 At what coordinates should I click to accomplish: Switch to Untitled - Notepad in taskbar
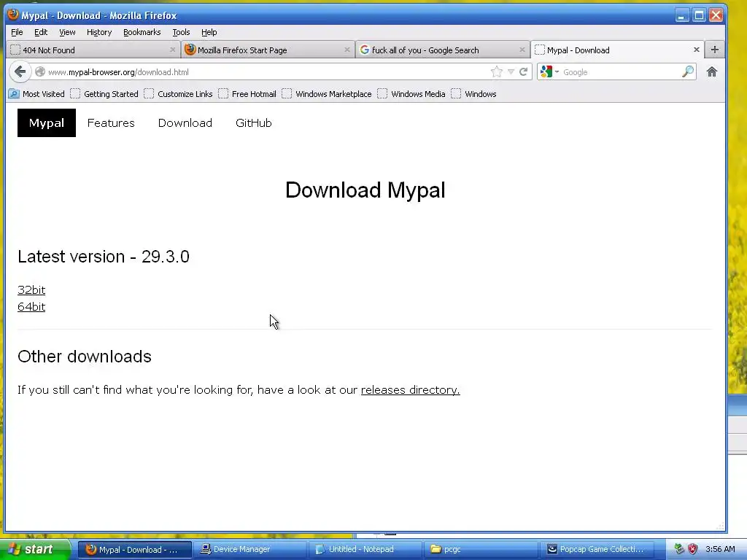tap(365, 549)
